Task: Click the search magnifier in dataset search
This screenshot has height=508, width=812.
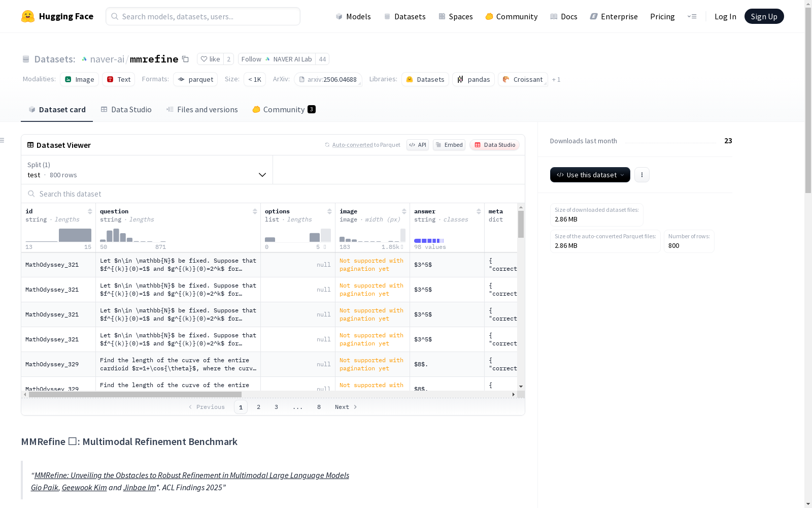Action: [31, 194]
